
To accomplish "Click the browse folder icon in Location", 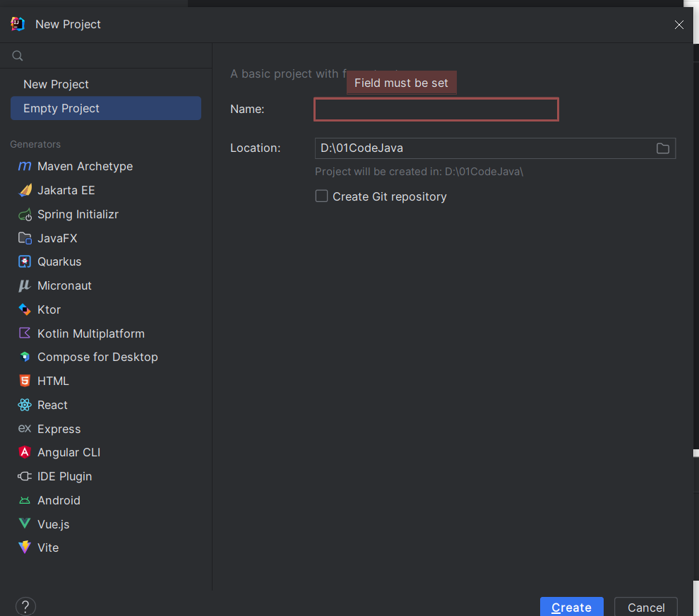I will (662, 148).
